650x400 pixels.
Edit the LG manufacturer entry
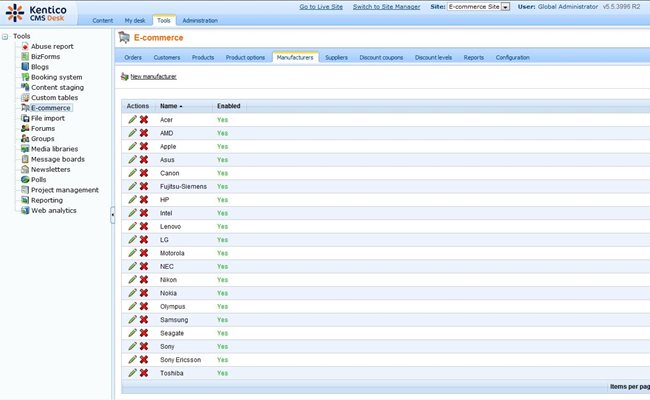132,240
